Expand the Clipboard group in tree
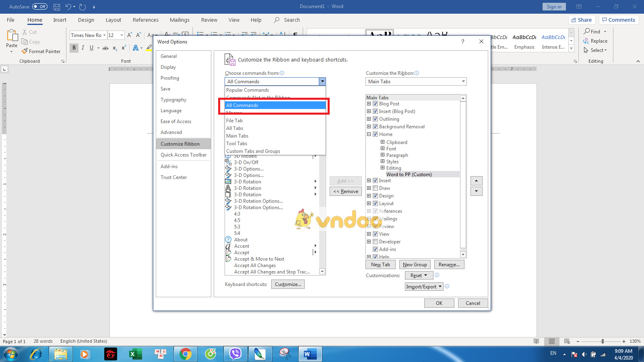Screen dimensions: 644x362 [x=382, y=142]
